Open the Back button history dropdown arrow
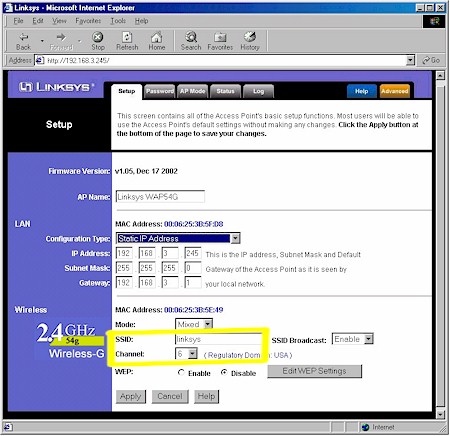This screenshot has height=436, width=450. [42, 41]
